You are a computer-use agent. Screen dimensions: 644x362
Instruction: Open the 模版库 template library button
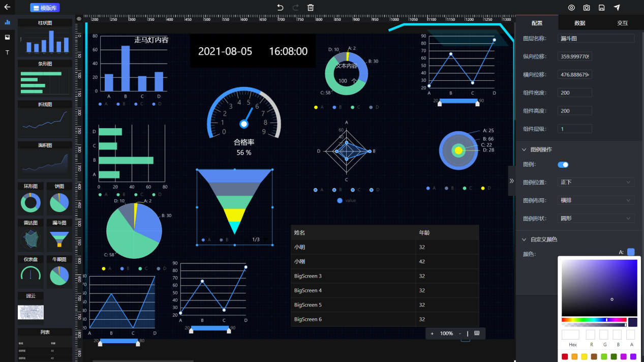[45, 8]
